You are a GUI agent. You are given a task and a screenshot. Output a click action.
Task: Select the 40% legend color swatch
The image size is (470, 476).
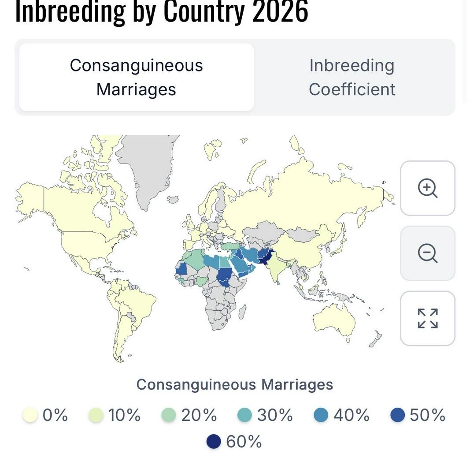(321, 415)
